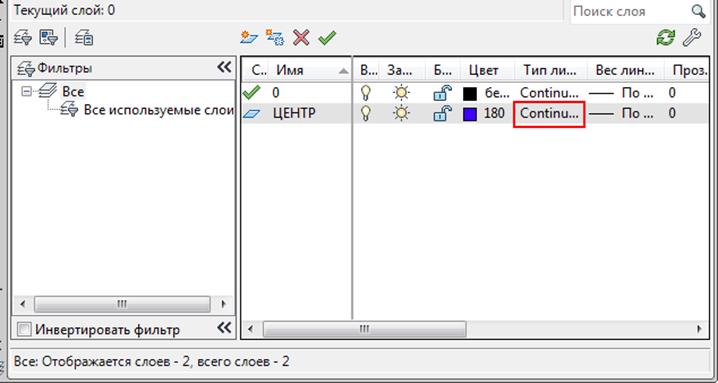
Task: Click linetype Continu... for layer ЦЕНТР
Action: click(x=549, y=114)
